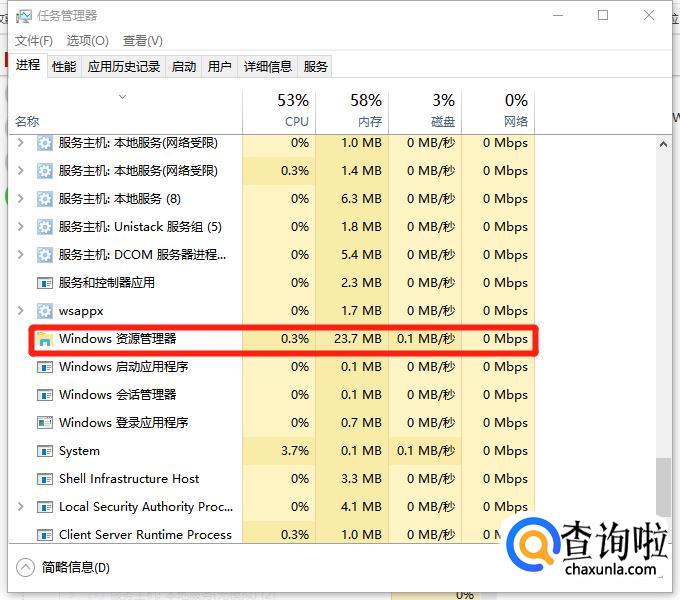Select the Windows 会话管理器 row name

click(x=118, y=395)
